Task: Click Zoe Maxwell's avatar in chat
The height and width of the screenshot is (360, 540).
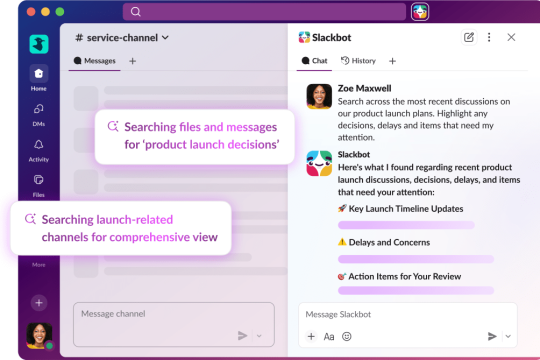Action: pyautogui.click(x=319, y=96)
